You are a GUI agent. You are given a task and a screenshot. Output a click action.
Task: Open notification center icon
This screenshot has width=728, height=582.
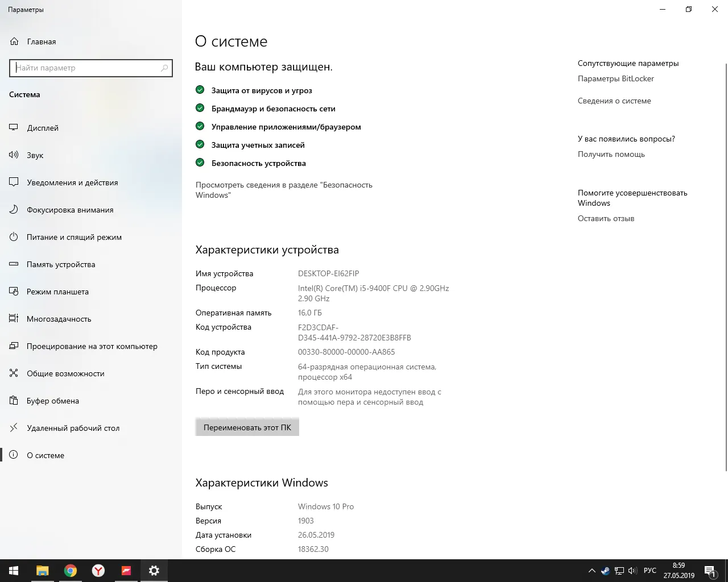coord(710,571)
